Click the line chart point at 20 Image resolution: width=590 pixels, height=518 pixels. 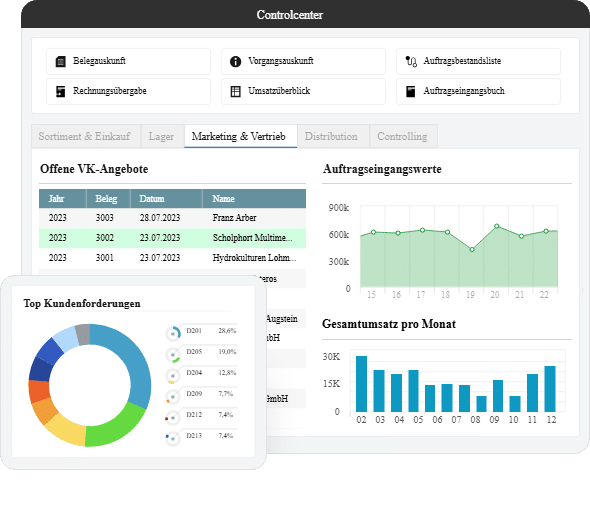coord(497,226)
